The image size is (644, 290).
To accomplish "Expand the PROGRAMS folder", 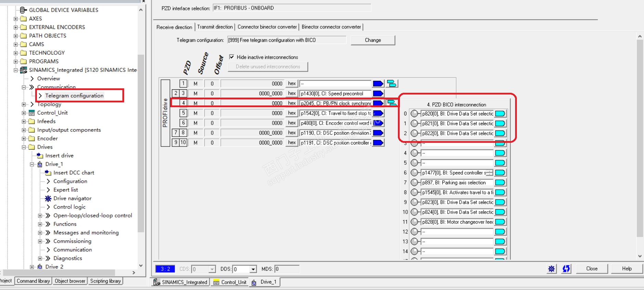I will [x=16, y=62].
